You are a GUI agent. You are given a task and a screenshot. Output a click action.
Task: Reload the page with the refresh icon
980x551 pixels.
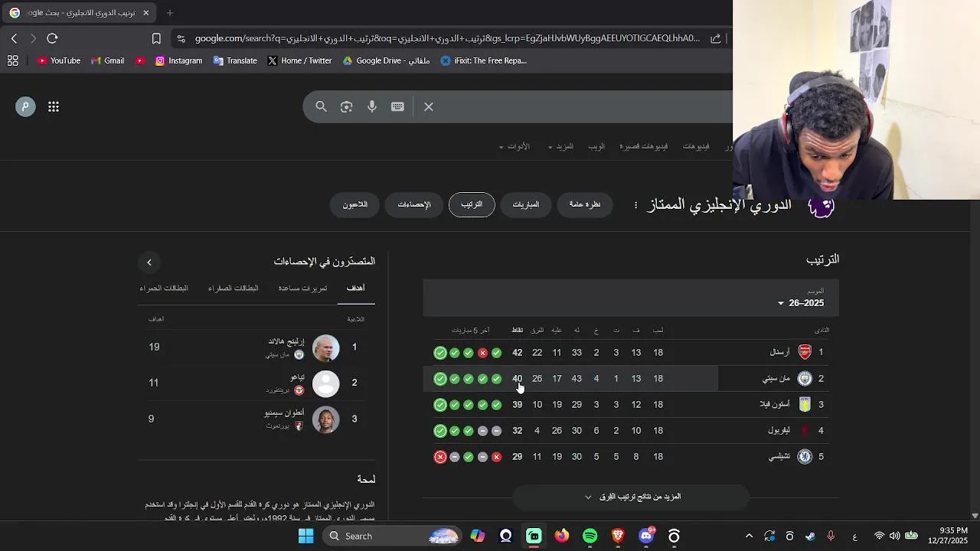[52, 38]
